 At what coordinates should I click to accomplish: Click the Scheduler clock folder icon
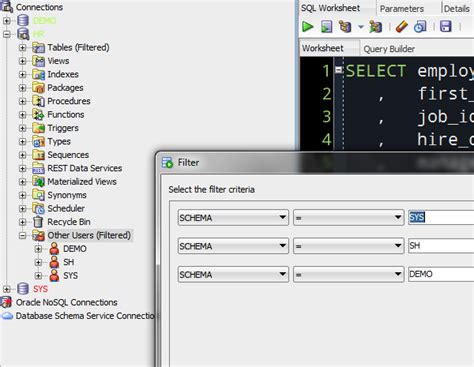(x=39, y=208)
